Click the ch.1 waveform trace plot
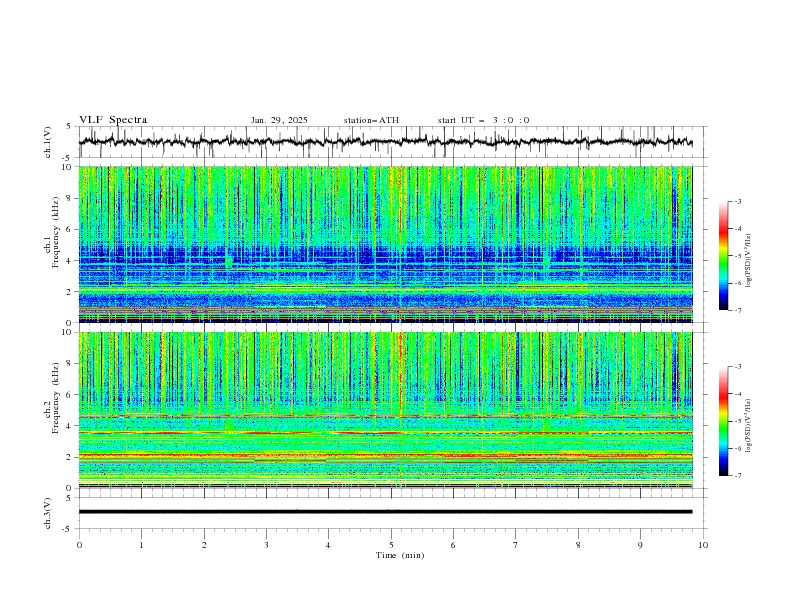Image resolution: width=792 pixels, height=612 pixels. [x=385, y=142]
